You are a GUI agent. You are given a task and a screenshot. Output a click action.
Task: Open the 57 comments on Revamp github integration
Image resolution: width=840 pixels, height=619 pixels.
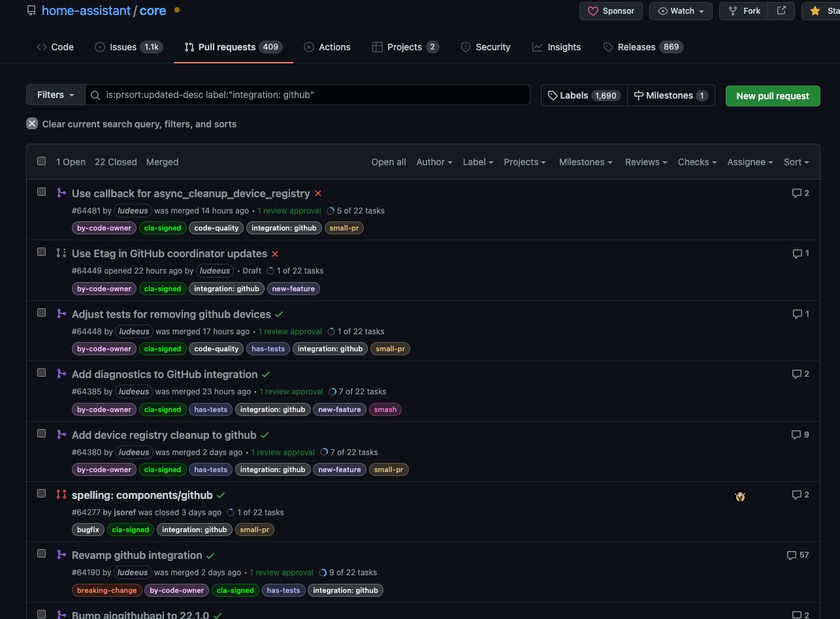[x=798, y=555]
